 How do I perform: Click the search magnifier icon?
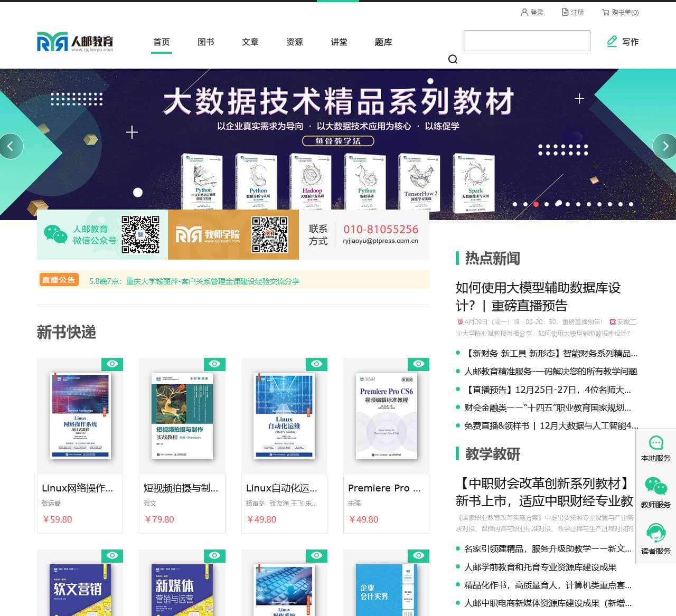[453, 59]
